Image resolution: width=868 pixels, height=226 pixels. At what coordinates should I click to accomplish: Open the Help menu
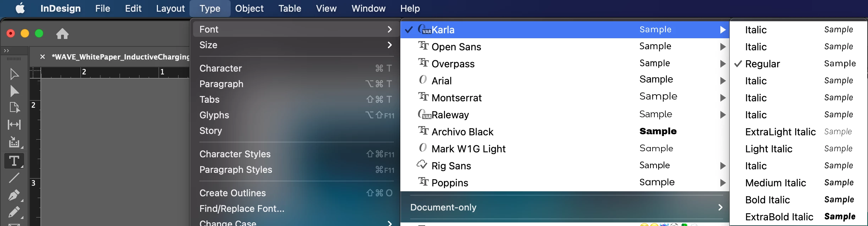coord(410,8)
